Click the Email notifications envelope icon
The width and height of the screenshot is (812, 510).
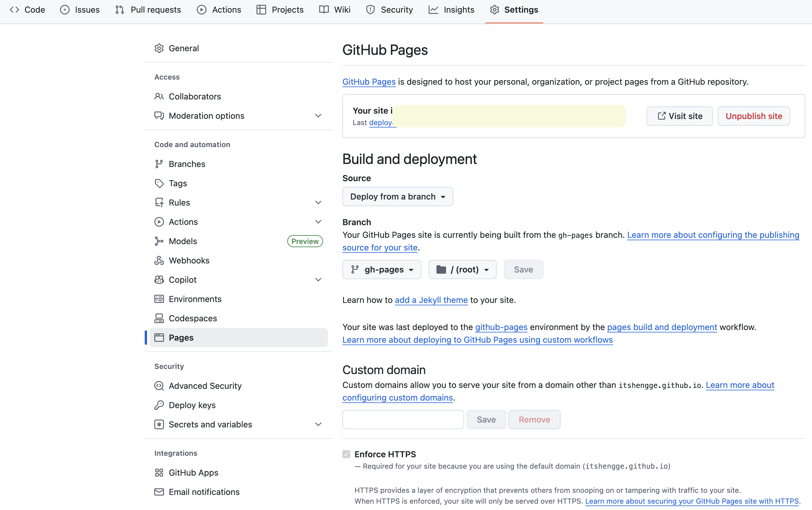[x=159, y=492]
